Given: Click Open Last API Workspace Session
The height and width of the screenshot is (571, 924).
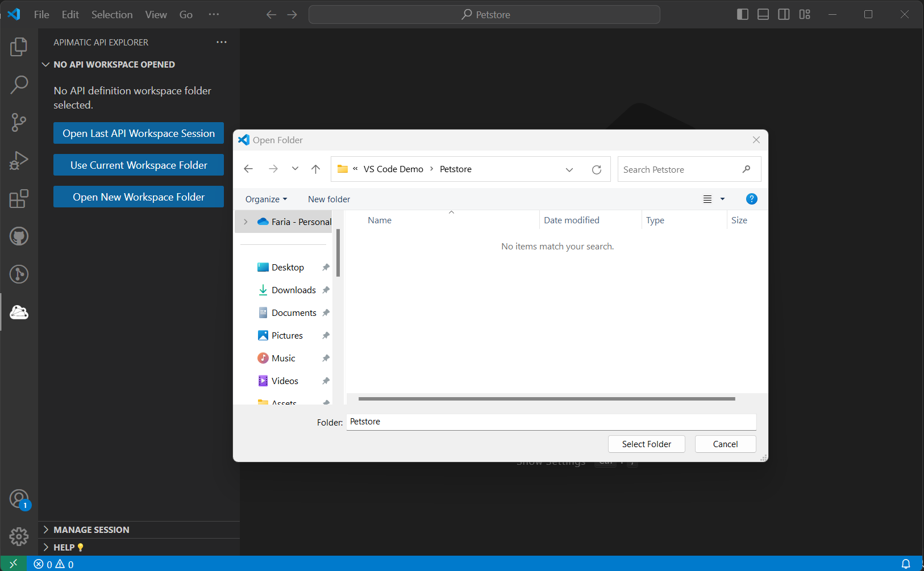Looking at the screenshot, I should pos(139,133).
